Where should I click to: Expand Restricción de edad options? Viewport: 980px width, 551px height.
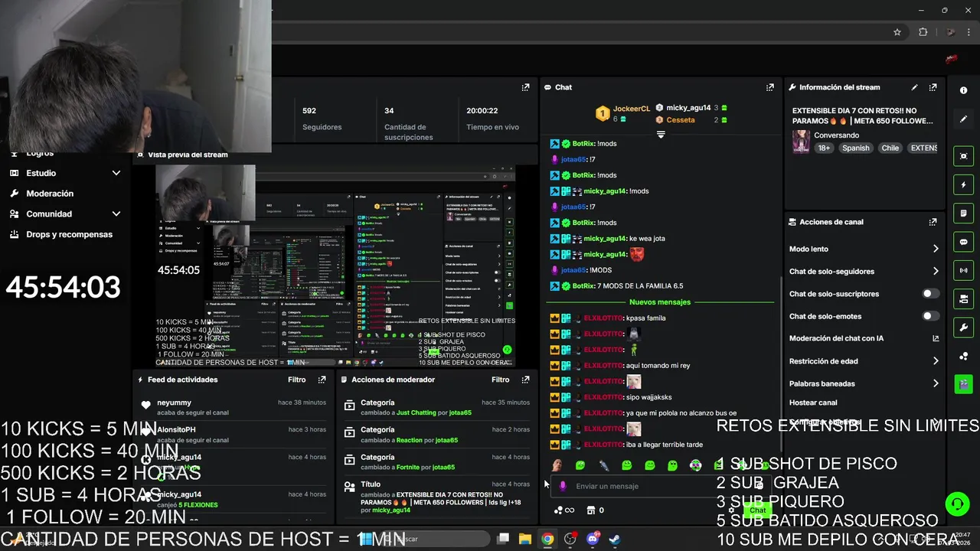[936, 361]
